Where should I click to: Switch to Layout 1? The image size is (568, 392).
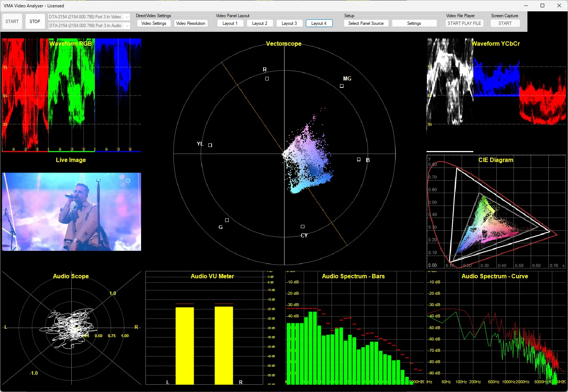pos(230,23)
